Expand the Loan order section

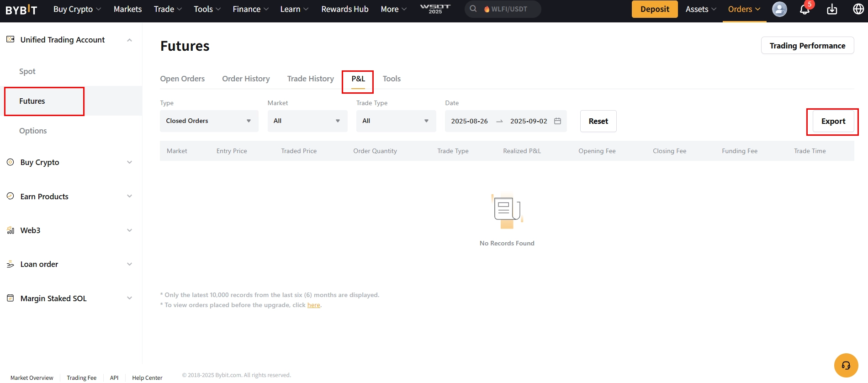[x=129, y=264]
